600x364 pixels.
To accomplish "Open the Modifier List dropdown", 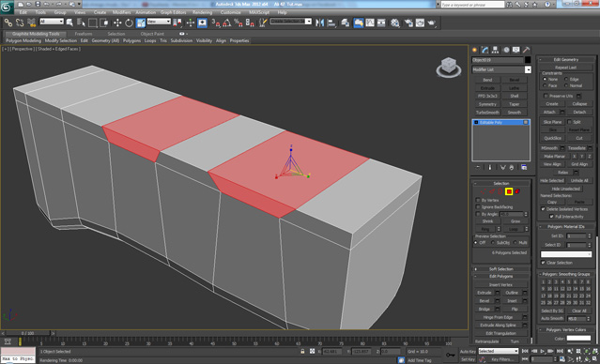I will click(528, 69).
